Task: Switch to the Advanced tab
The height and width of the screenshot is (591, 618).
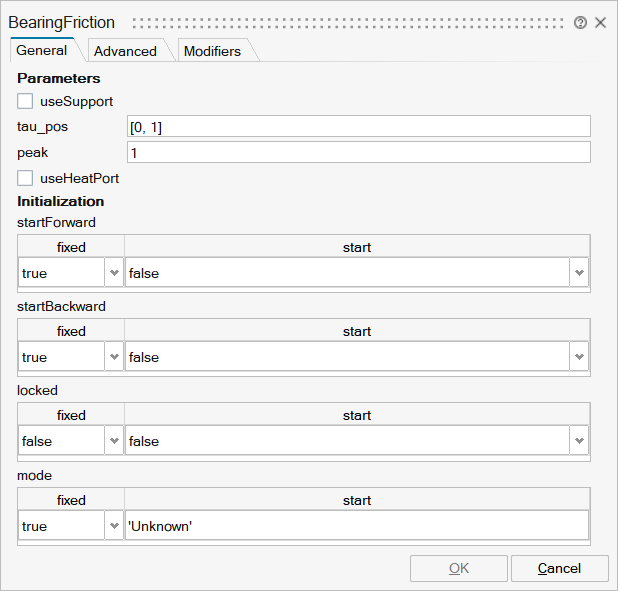Action: click(125, 51)
